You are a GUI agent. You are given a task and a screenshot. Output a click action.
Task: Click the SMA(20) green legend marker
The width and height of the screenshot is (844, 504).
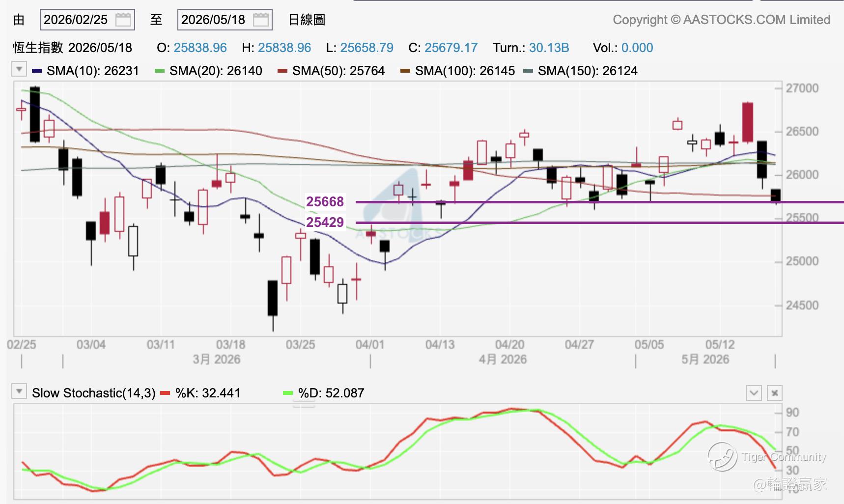[160, 71]
